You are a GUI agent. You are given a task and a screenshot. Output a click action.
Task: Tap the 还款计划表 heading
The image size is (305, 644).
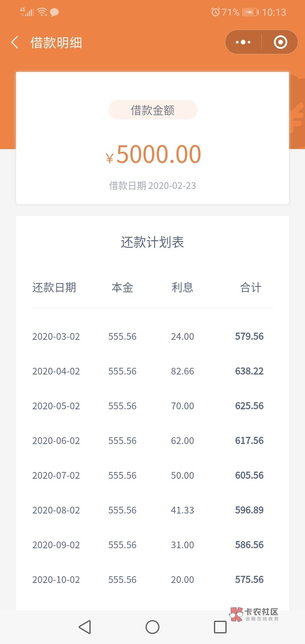(x=152, y=242)
